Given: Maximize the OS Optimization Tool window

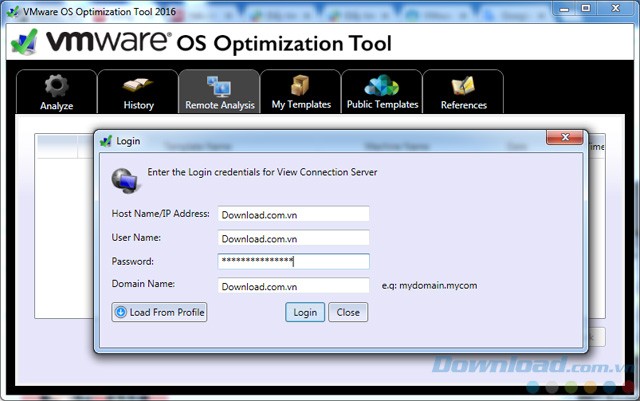Looking at the screenshot, I should [582, 10].
